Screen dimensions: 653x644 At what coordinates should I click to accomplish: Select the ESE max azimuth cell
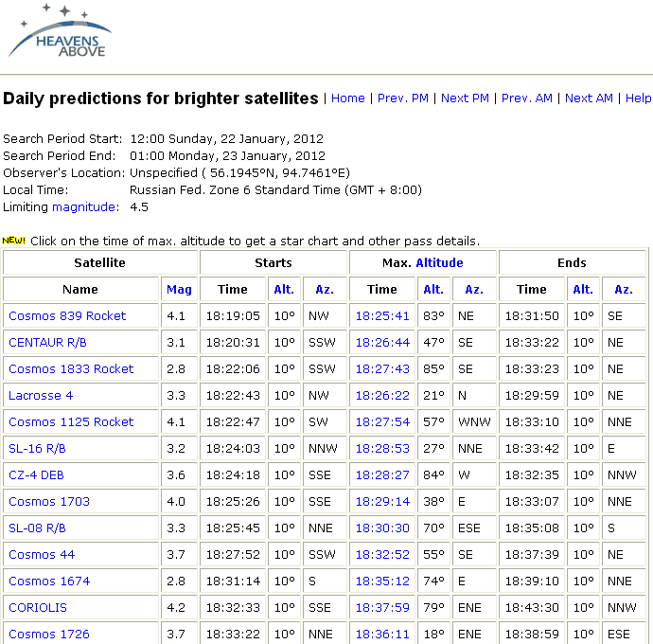click(x=474, y=528)
